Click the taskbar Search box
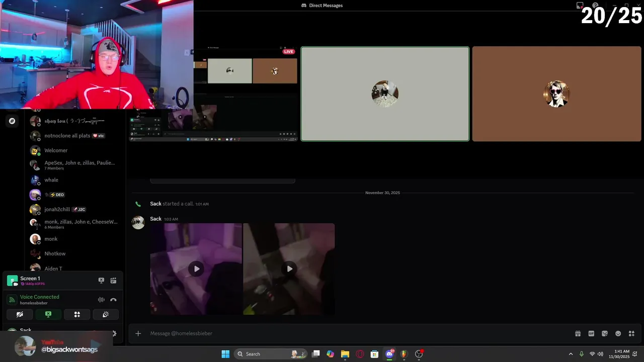644x362 pixels. pyautogui.click(x=271, y=354)
